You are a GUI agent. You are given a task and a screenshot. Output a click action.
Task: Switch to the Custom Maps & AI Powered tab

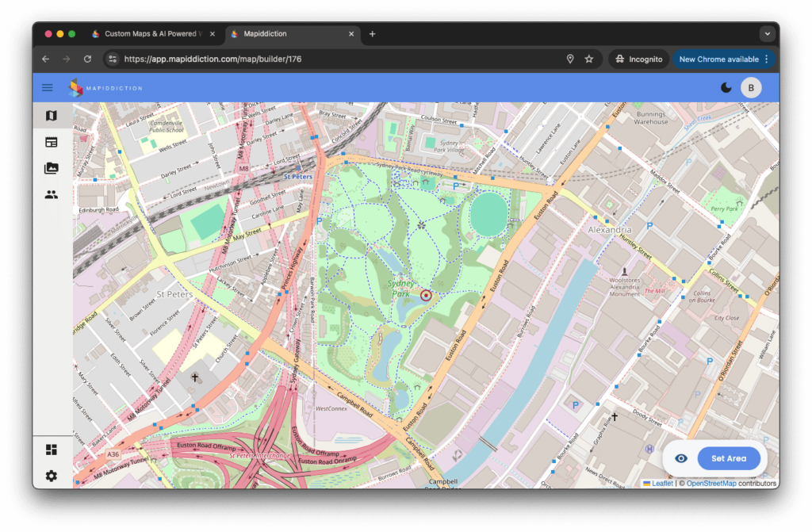click(x=151, y=34)
